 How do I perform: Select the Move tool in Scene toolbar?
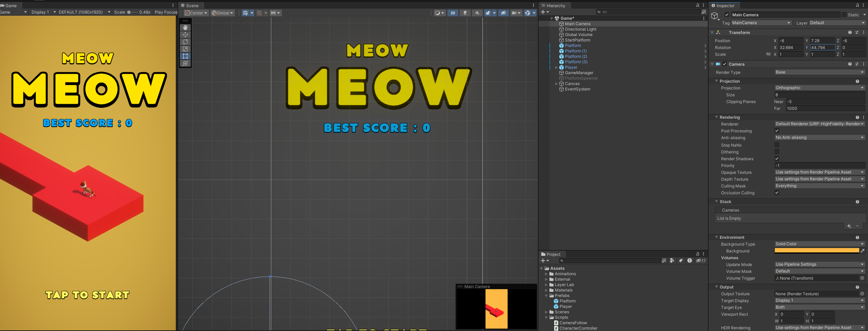185,35
